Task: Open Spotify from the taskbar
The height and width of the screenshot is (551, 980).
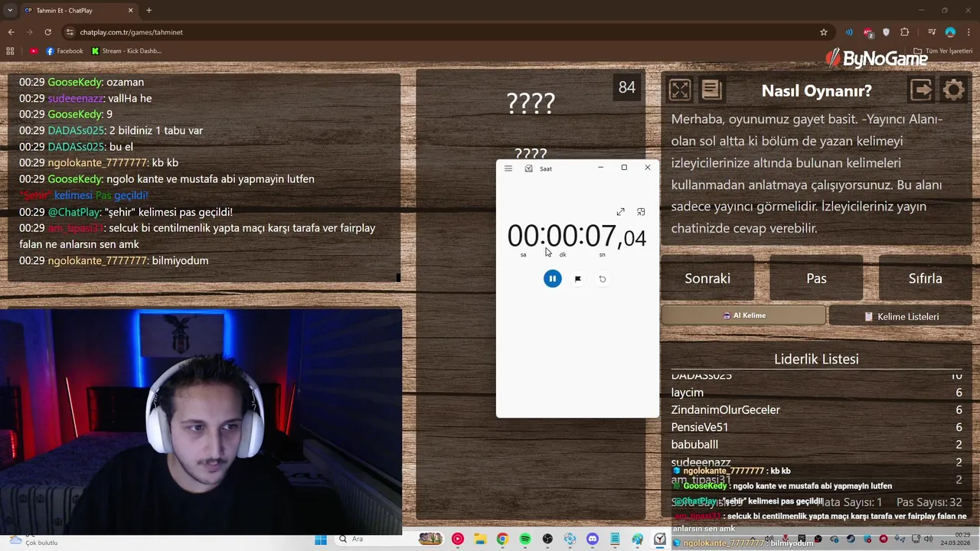Action: [525, 540]
